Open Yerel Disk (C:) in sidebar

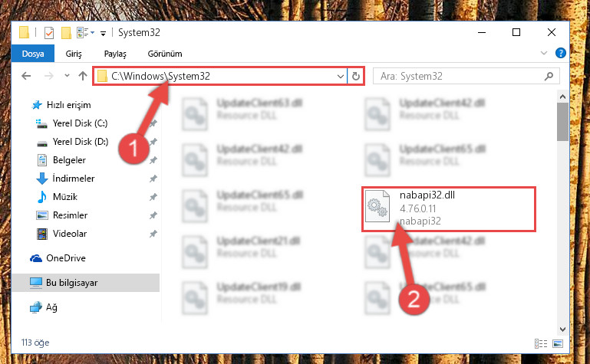tap(80, 123)
